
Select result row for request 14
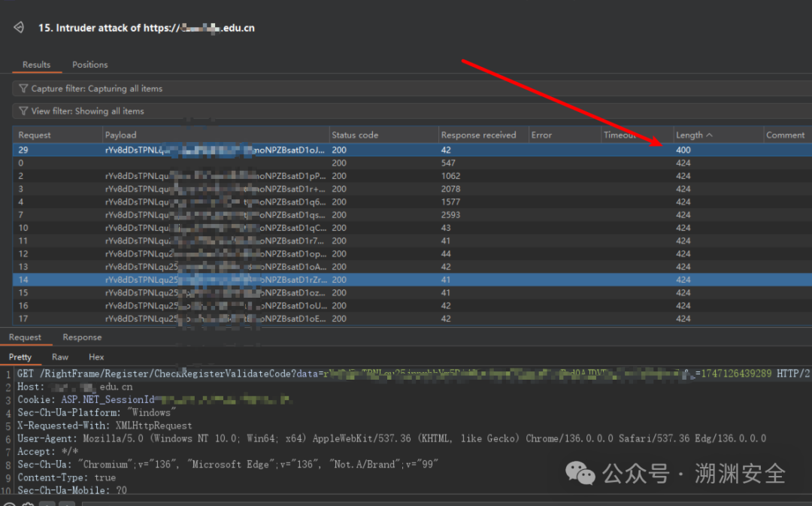pyautogui.click(x=412, y=280)
